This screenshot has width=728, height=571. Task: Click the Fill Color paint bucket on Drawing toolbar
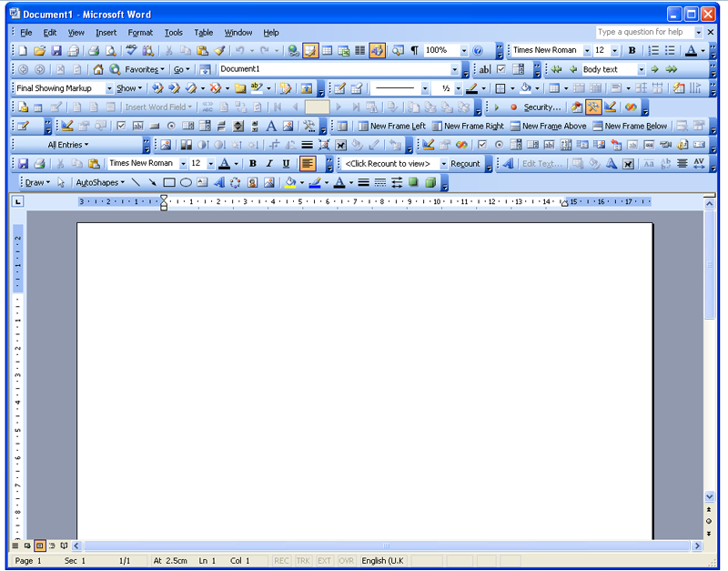[x=289, y=182]
